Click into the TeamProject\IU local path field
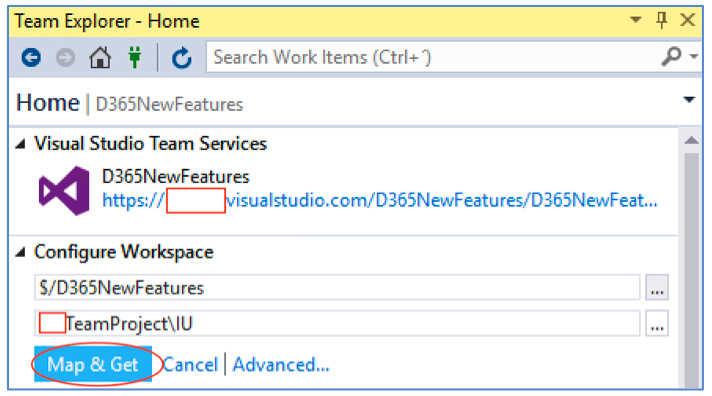The image size is (712, 396). click(337, 324)
